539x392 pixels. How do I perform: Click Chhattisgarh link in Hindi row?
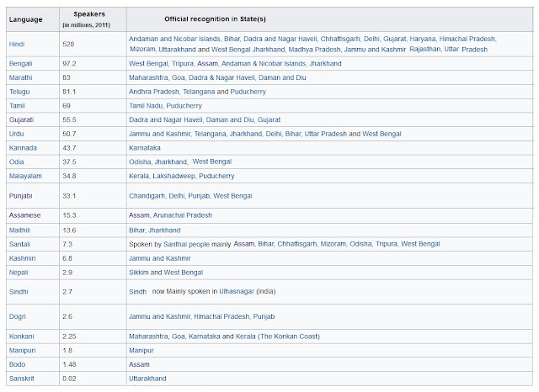tap(340, 40)
